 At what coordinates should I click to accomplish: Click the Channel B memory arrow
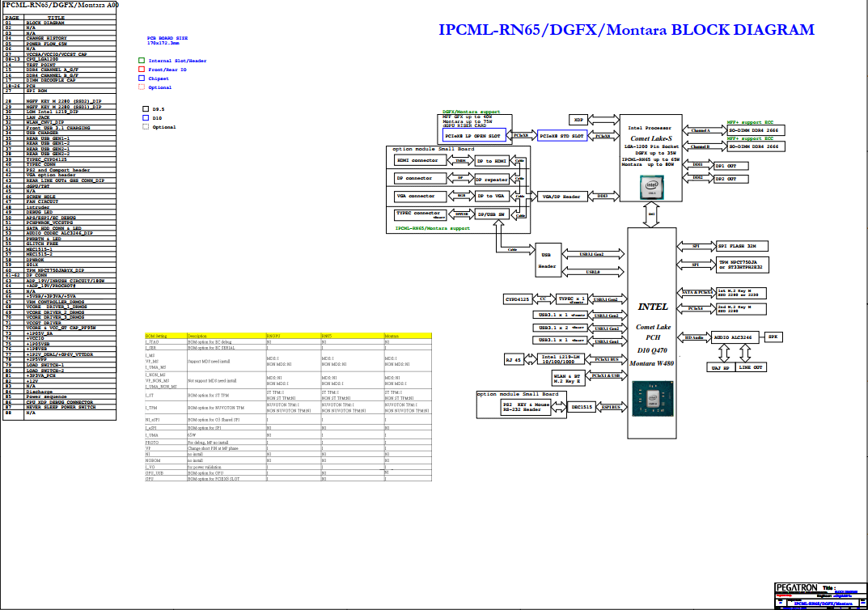point(705,146)
